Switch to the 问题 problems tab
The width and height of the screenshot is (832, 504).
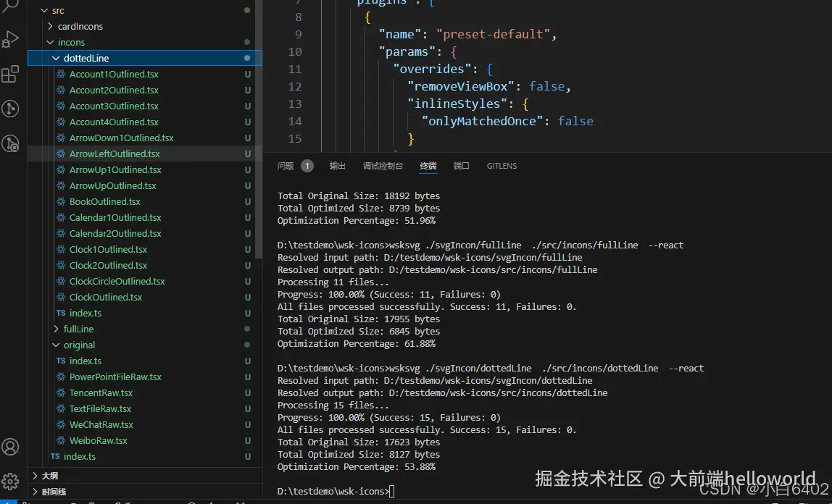coord(286,166)
